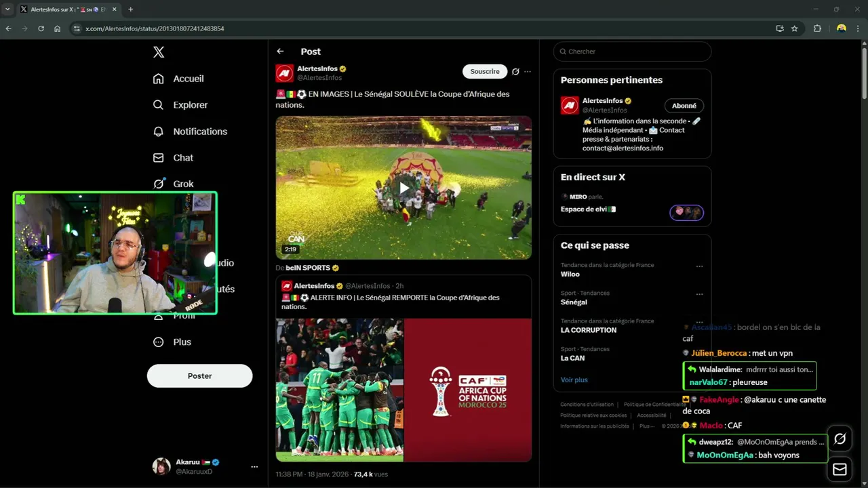Click the Abonné button
868x488 pixels.
684,106
